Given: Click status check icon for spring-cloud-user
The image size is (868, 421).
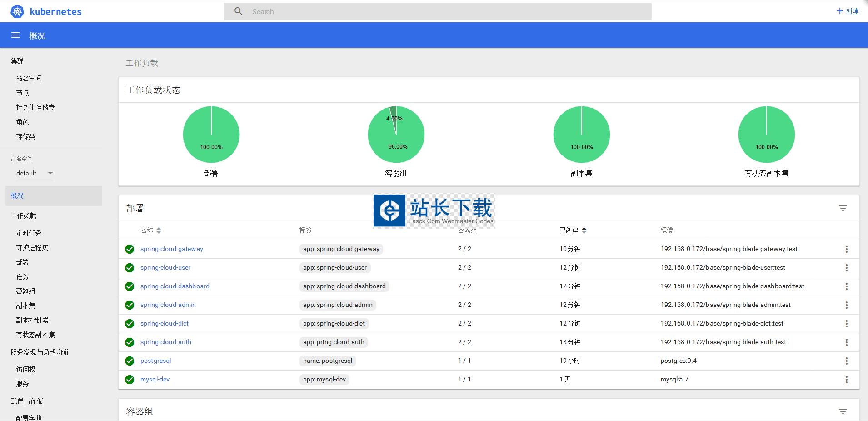Looking at the screenshot, I should click(130, 268).
